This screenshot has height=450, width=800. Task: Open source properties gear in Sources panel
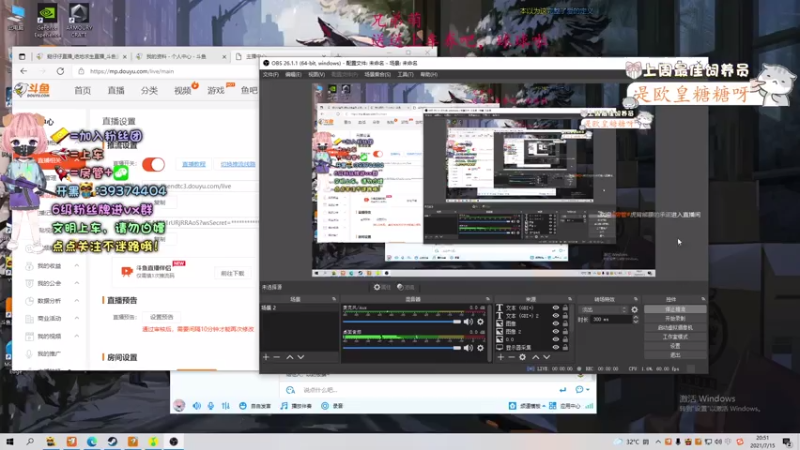click(x=522, y=357)
